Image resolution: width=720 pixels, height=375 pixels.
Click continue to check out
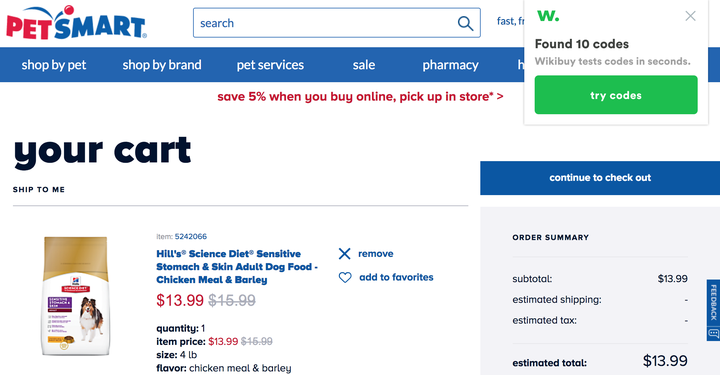600,178
